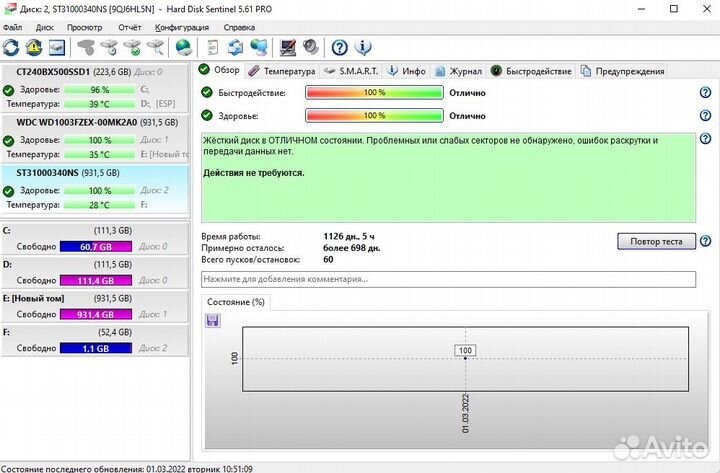
Task: Click the green check icon beside Здоровье 96 %
Action: coord(8,90)
